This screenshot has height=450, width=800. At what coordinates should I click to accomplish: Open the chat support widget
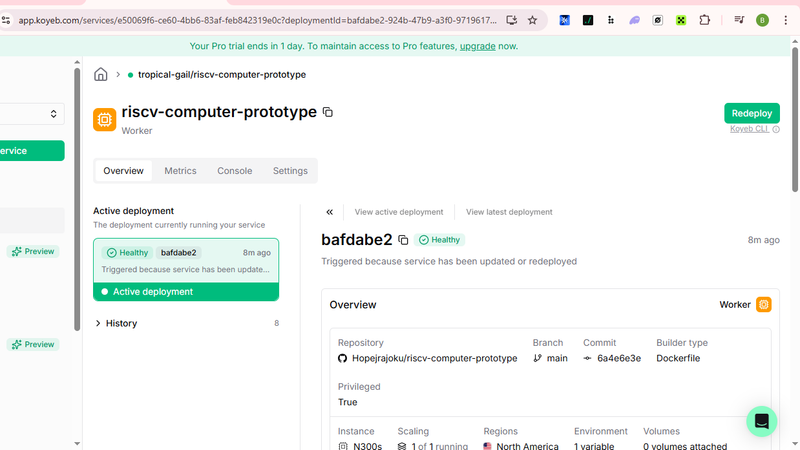point(761,421)
